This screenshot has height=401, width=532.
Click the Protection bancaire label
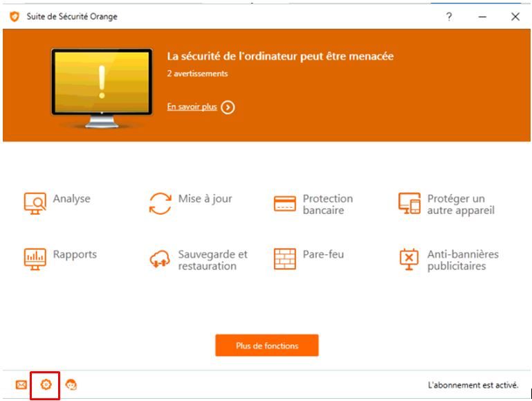(x=328, y=204)
